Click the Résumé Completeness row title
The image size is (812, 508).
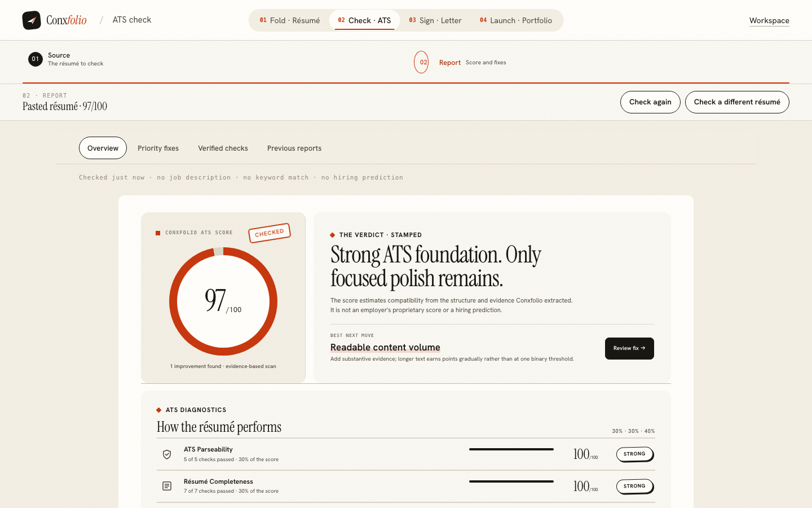[218, 481]
